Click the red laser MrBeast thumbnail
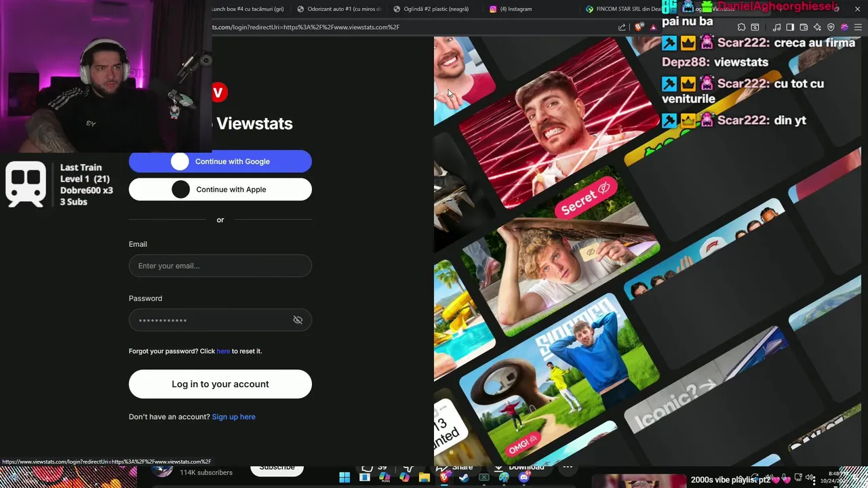Viewport: 868px width, 488px height. (559, 122)
